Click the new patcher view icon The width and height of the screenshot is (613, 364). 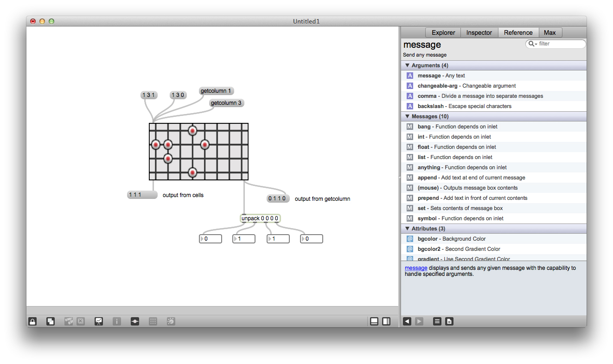51,321
